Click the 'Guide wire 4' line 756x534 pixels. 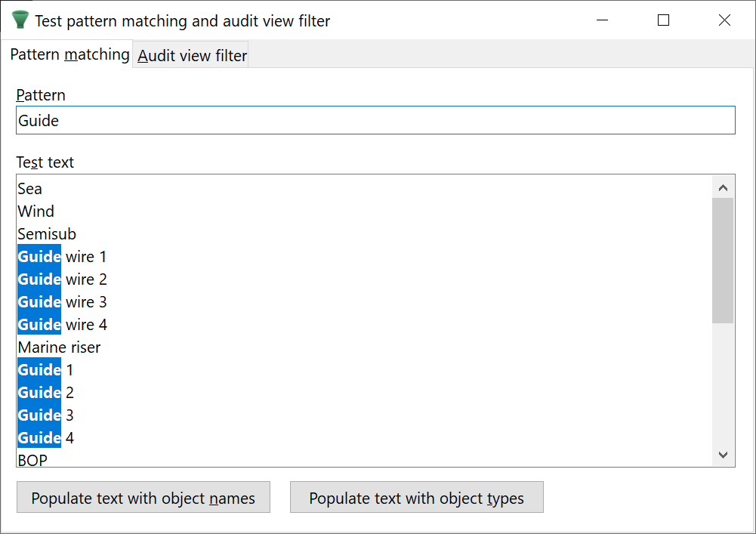[62, 325]
